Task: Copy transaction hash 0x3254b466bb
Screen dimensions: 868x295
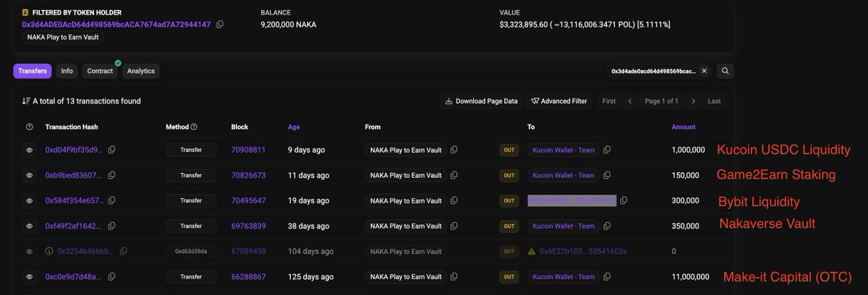Action: (x=124, y=251)
